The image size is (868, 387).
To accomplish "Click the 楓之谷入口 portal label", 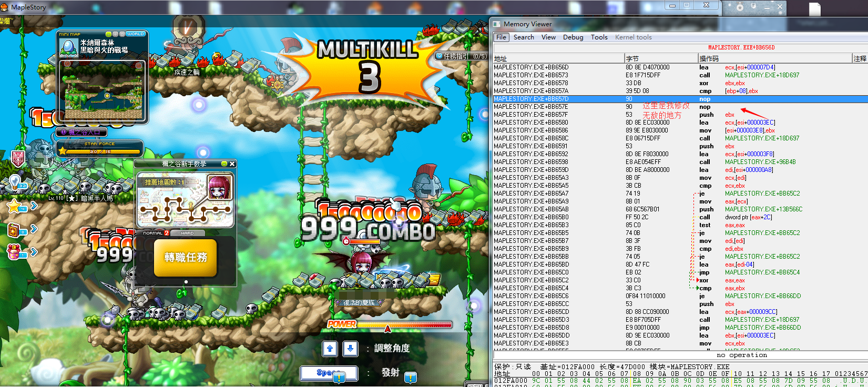I will coord(81,132).
